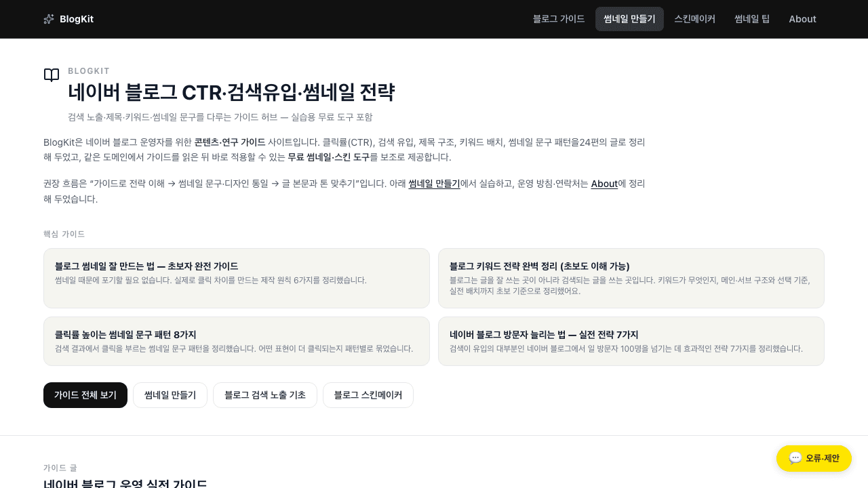Open the 블로그 키워드 전략 완벽 정리 card
This screenshot has width=868, height=488.
click(x=631, y=278)
